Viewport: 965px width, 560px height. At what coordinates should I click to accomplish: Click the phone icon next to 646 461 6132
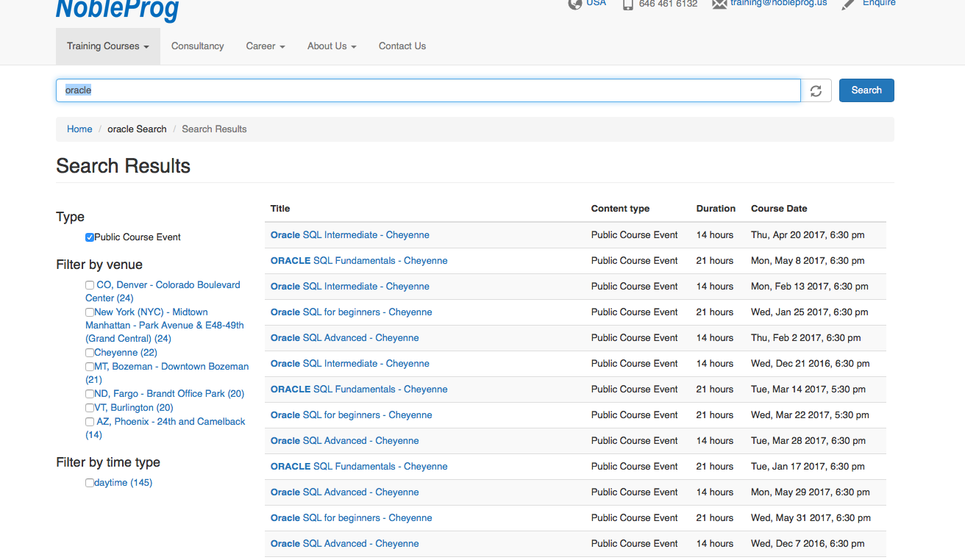627,4
